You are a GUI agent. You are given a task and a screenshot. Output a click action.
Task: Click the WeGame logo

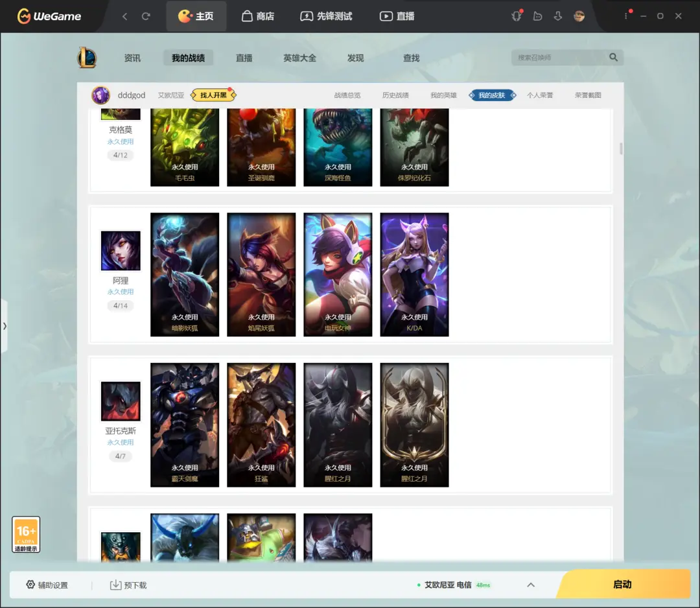click(x=49, y=16)
